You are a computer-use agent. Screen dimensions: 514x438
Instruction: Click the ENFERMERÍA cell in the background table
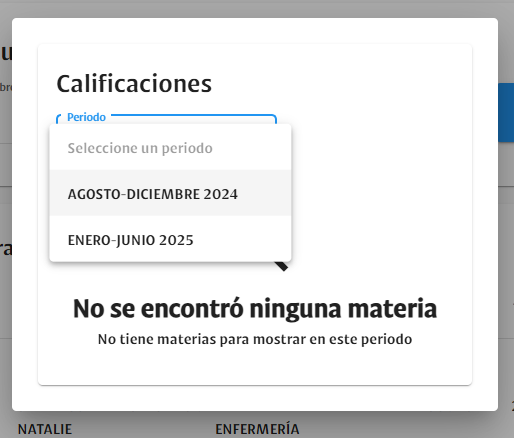tap(257, 429)
